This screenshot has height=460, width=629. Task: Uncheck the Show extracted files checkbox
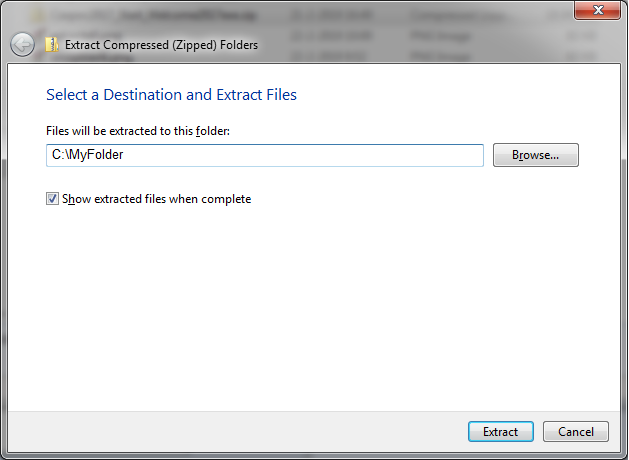pos(52,199)
